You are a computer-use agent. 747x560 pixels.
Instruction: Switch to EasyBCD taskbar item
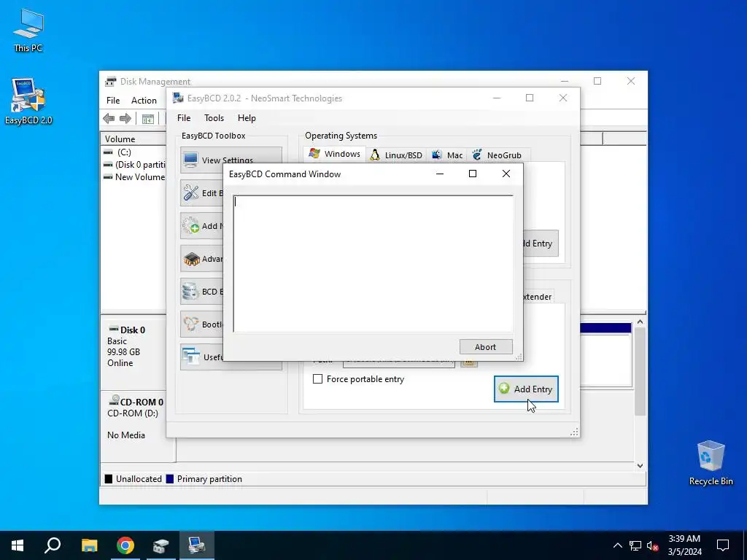(x=197, y=545)
